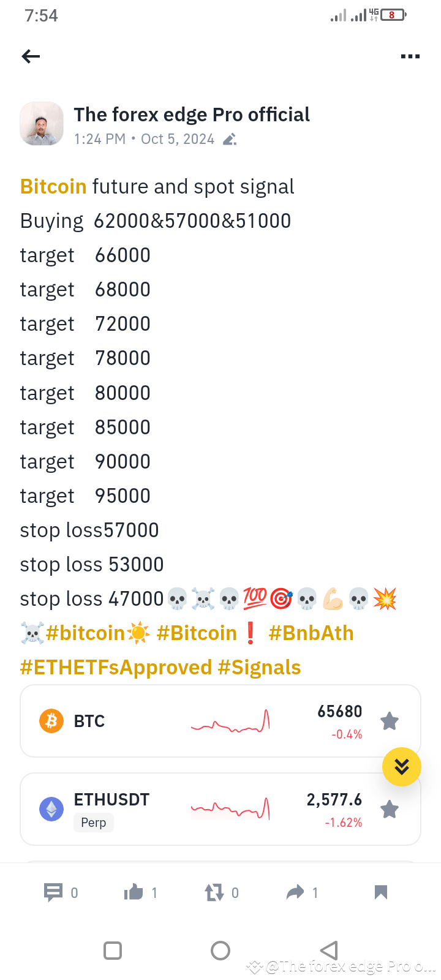Viewport: 441px width, 980px height.
Task: Tap the edited post pencil indicator
Action: [229, 139]
